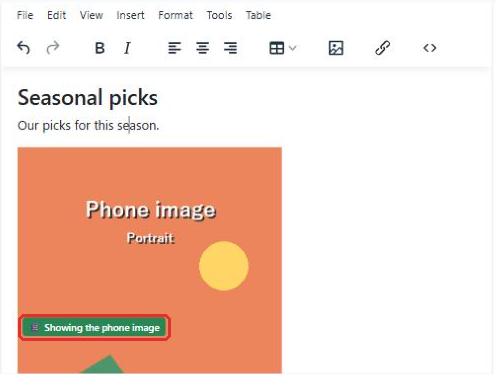Insert or edit a link
This screenshot has height=374, width=496.
tap(382, 48)
